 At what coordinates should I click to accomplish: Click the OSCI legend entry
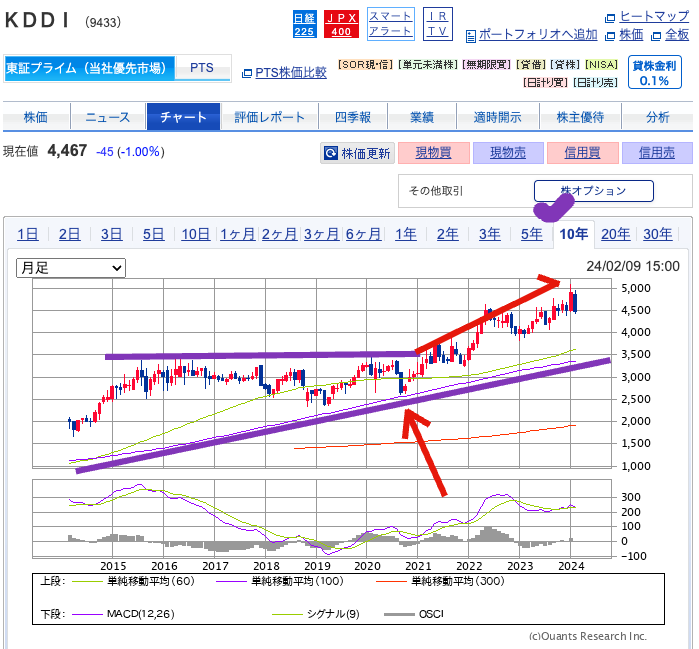pyautogui.click(x=414, y=614)
